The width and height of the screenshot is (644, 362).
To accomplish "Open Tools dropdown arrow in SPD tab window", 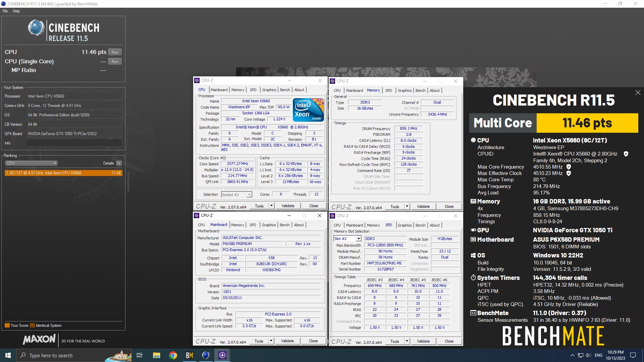I will [x=407, y=341].
